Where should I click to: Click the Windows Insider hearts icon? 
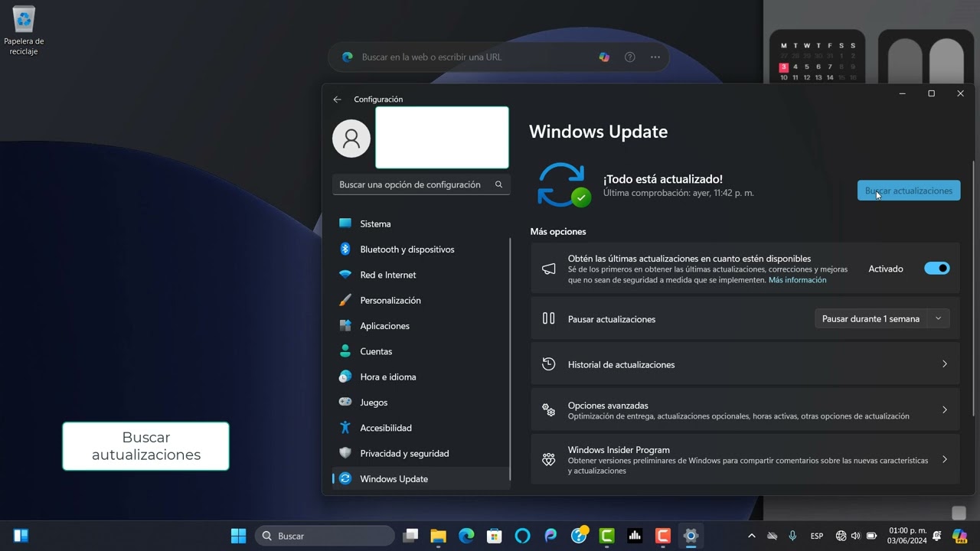click(x=548, y=459)
